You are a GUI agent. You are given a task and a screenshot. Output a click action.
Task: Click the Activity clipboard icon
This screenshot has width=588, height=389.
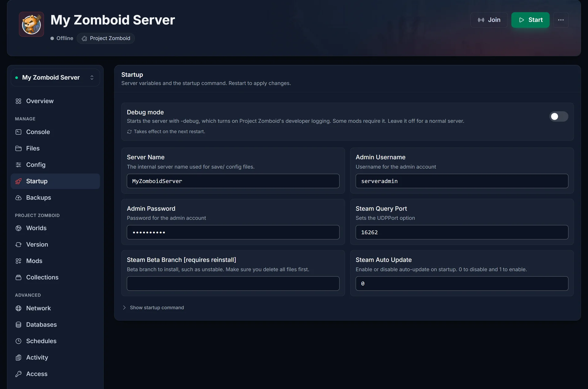point(18,357)
